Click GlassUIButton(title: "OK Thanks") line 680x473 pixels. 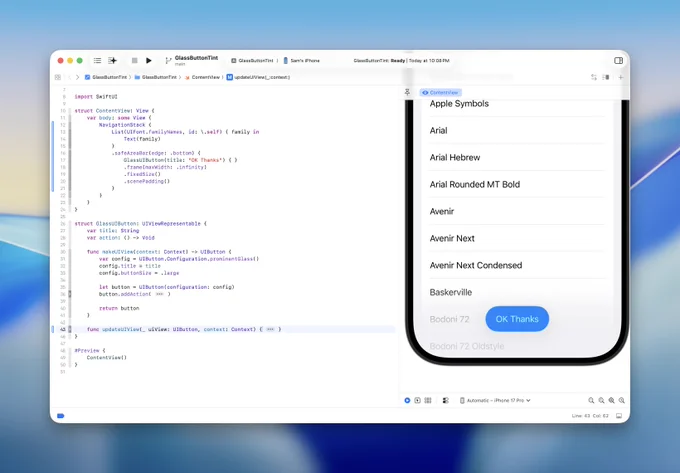[x=180, y=160]
